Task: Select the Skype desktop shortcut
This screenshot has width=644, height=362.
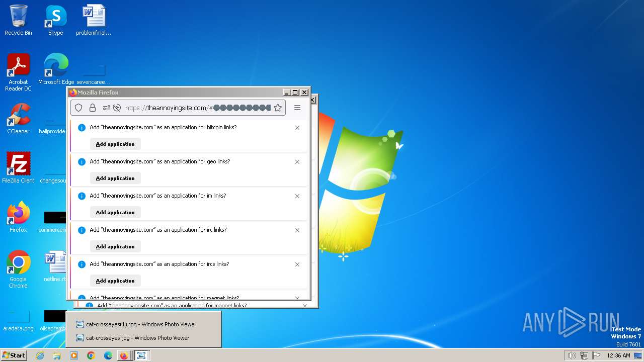Action: pos(55,20)
